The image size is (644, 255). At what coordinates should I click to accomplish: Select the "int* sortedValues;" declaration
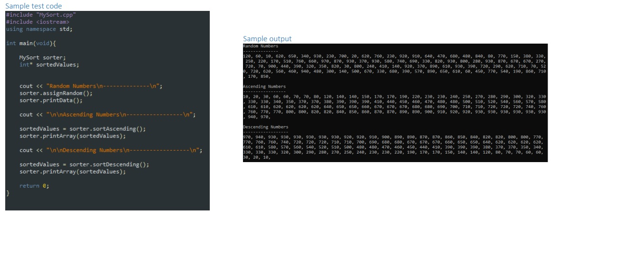coord(49,64)
